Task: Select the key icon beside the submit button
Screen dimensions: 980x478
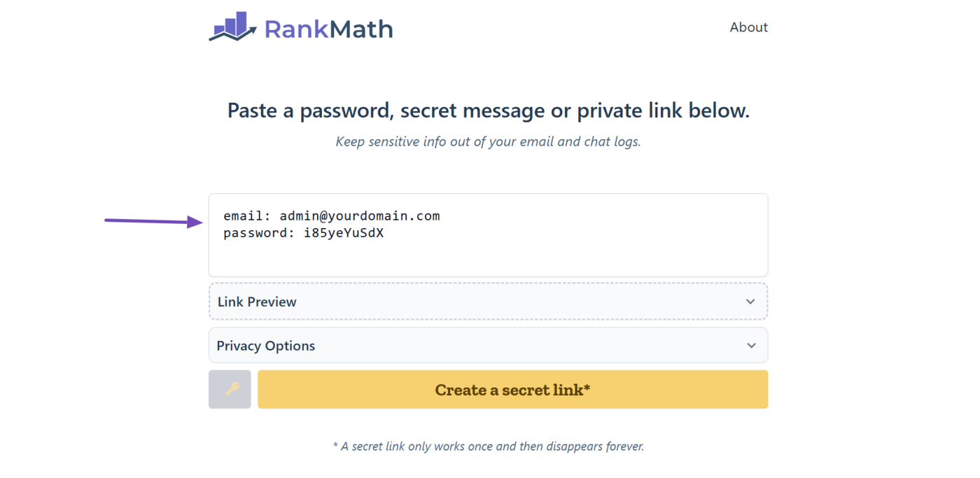Action: coord(230,389)
